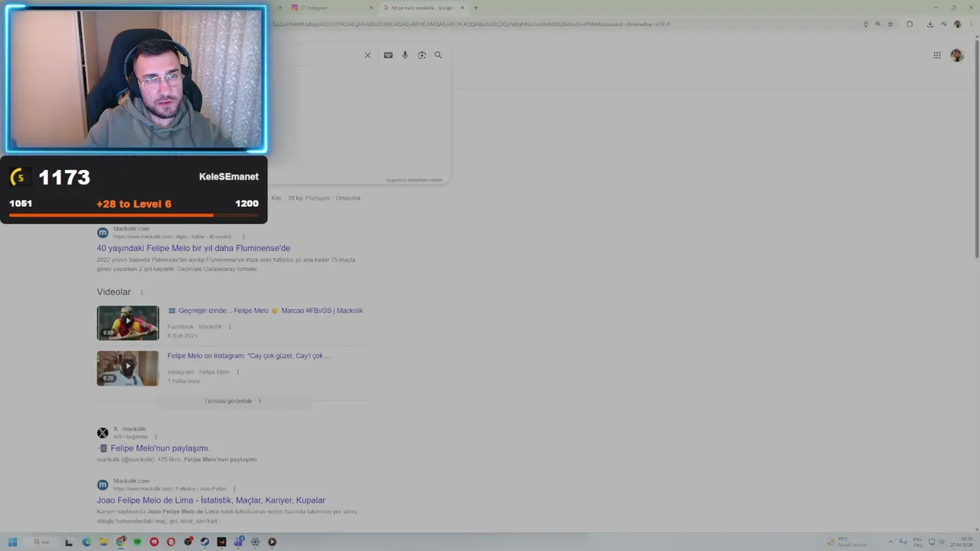Open the Google apps grid
This screenshot has width=980, height=551.
(937, 55)
